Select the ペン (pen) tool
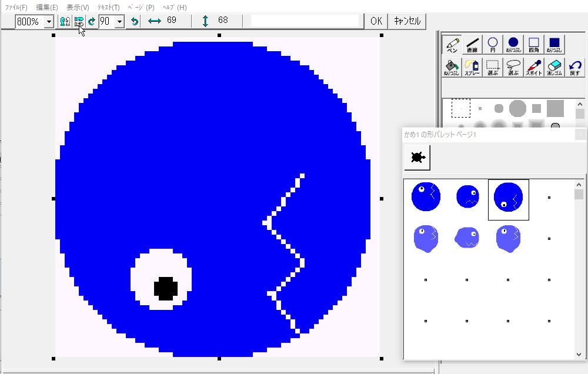The image size is (588, 374). point(452,45)
